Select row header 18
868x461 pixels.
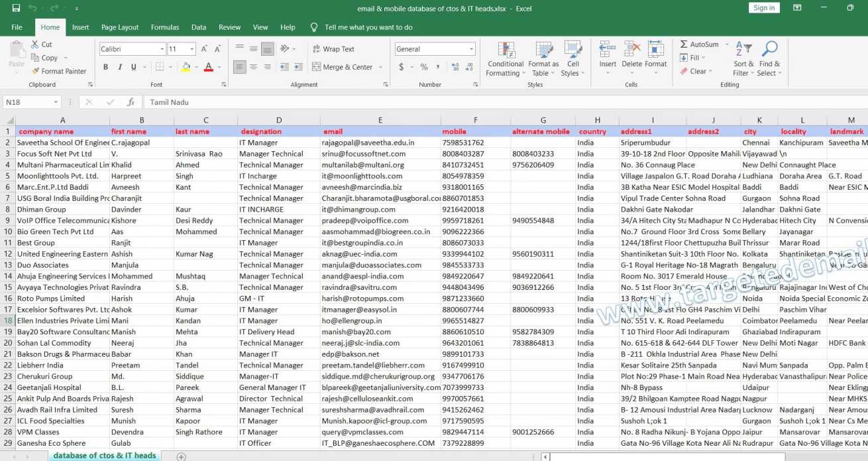pyautogui.click(x=8, y=320)
